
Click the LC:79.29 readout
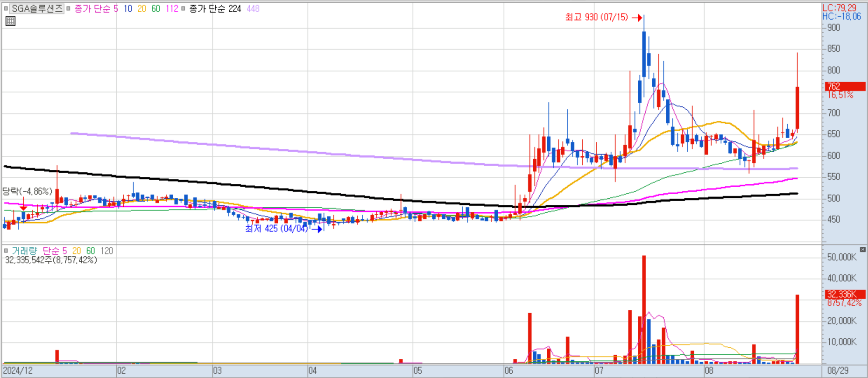pos(840,8)
